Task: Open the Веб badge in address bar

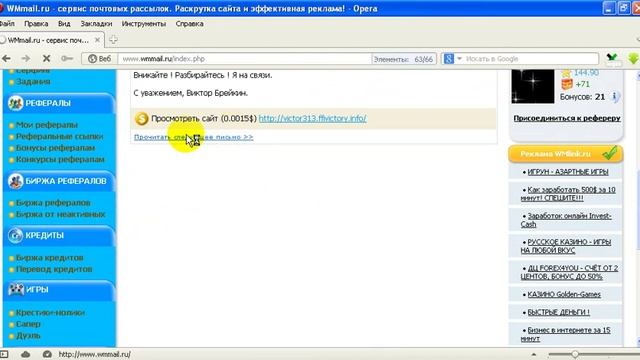Action: [100, 59]
